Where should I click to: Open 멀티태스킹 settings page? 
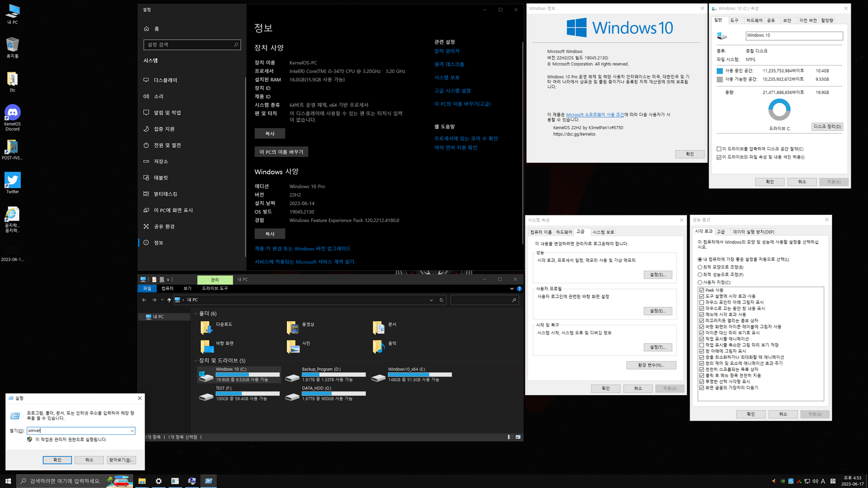[x=192, y=194]
